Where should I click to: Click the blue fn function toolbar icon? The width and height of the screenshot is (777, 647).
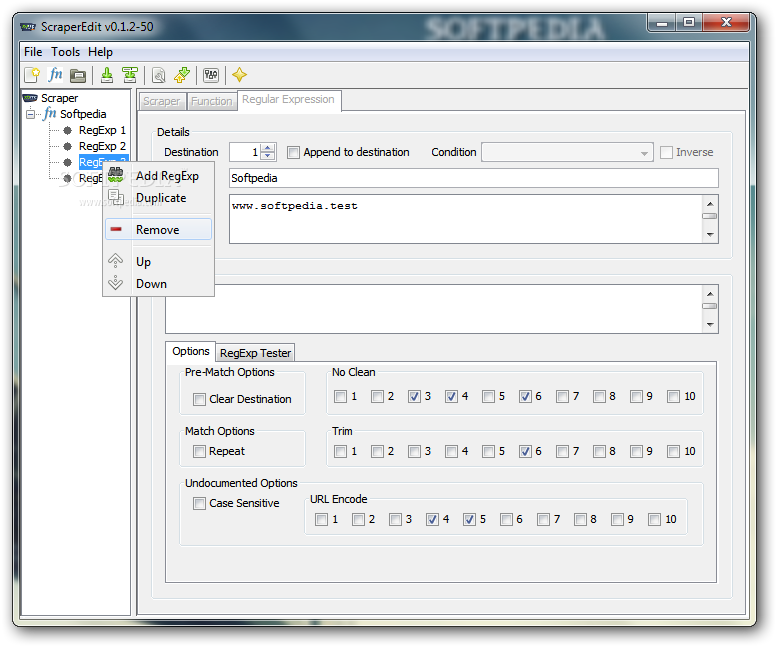(x=55, y=75)
